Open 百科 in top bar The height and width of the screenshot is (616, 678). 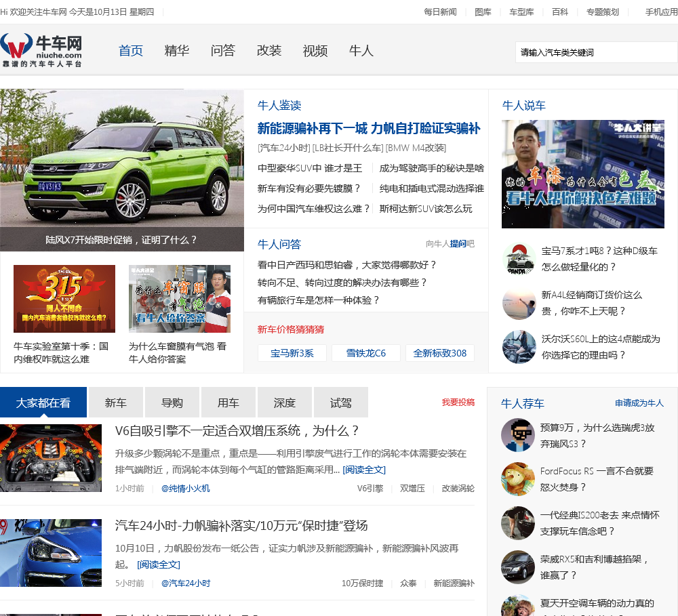560,12
